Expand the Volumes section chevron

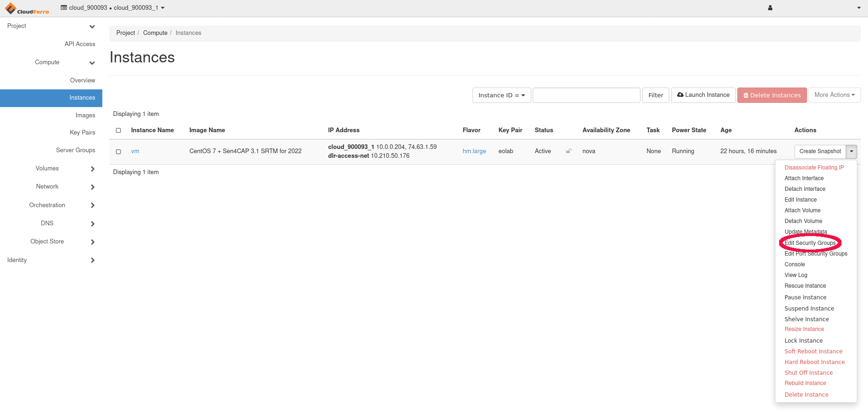click(x=93, y=169)
